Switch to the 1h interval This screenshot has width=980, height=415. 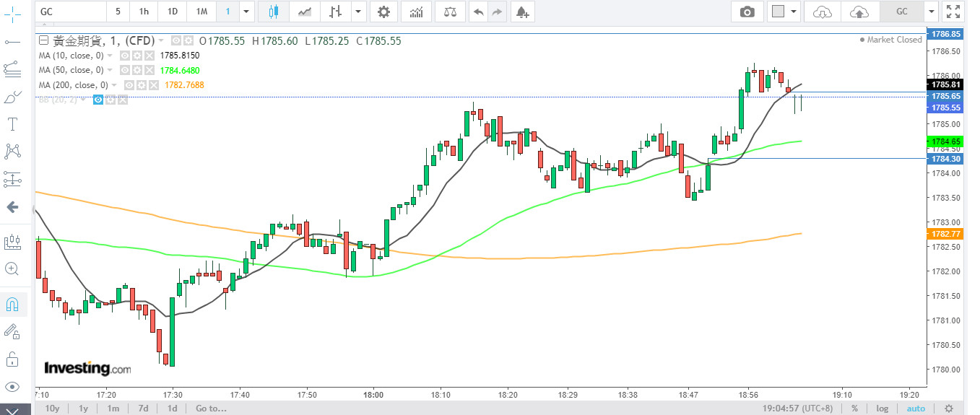point(144,12)
